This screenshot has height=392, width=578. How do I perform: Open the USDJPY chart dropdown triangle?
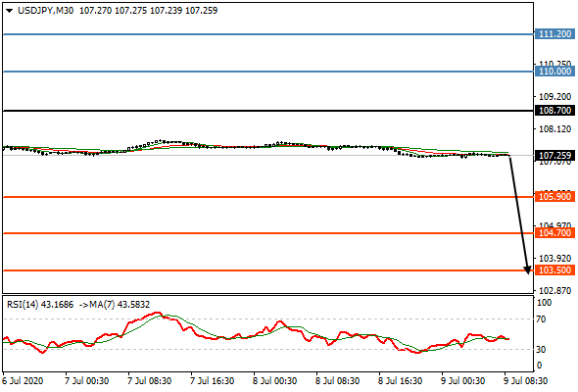pos(9,11)
